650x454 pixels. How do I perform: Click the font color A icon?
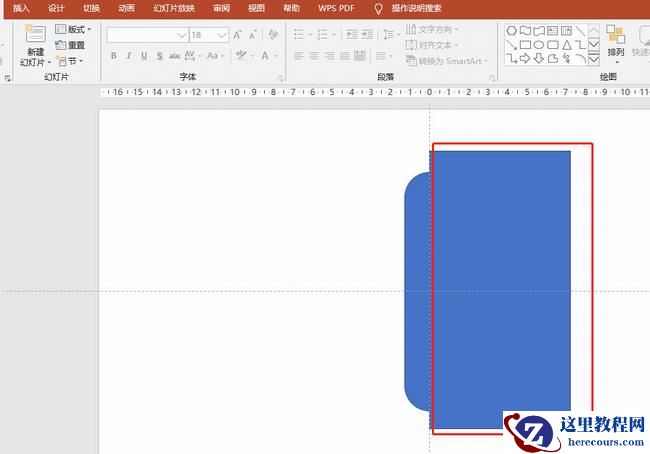pyautogui.click(x=265, y=56)
